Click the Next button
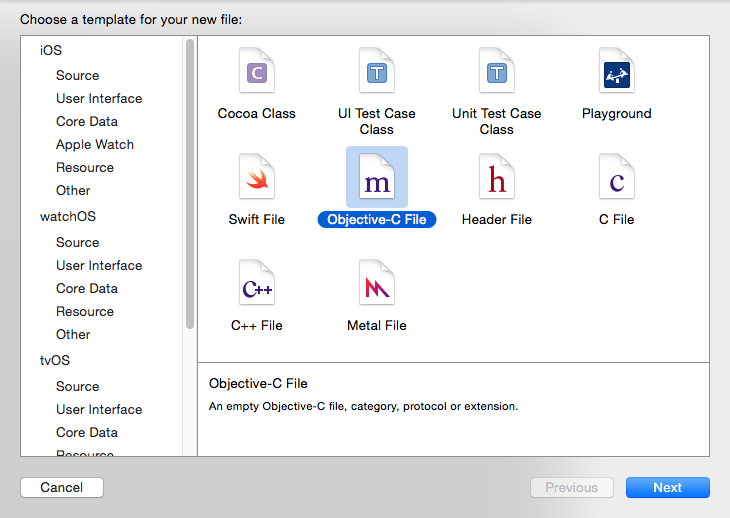730x518 pixels. click(x=668, y=487)
